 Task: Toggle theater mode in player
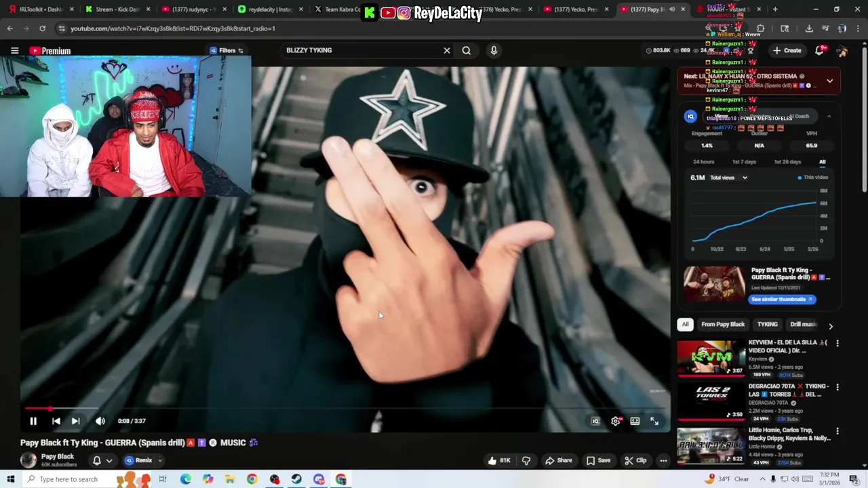pos(635,421)
